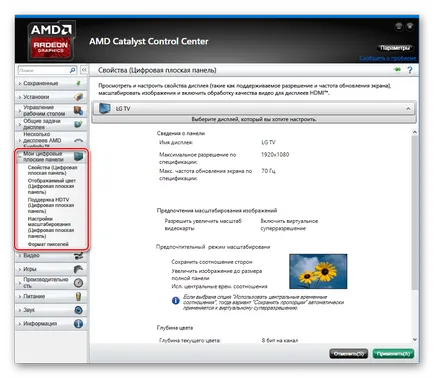Click the 'Общие задачи дисплея' icon
The image size is (434, 378).
tap(78, 124)
